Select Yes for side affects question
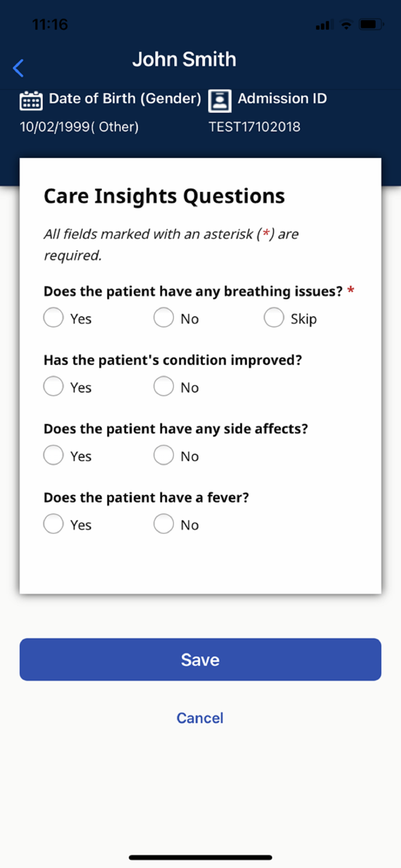401x868 pixels. tap(53, 455)
